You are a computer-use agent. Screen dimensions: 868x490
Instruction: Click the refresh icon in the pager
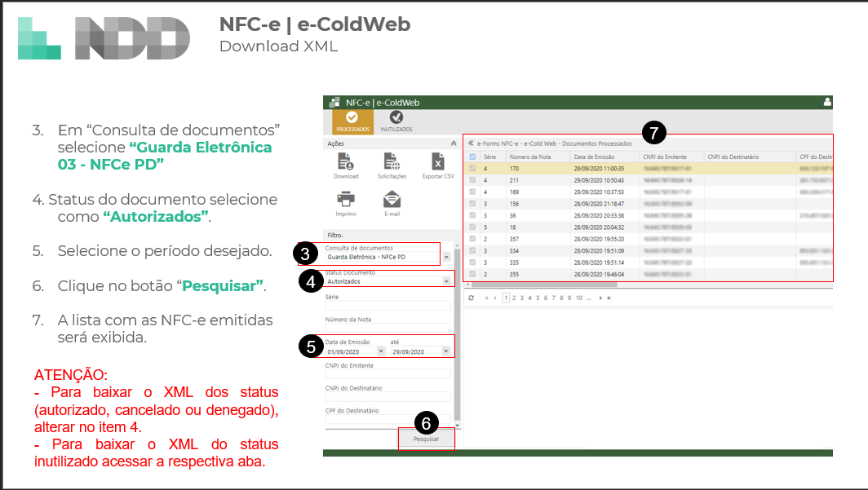(x=471, y=298)
